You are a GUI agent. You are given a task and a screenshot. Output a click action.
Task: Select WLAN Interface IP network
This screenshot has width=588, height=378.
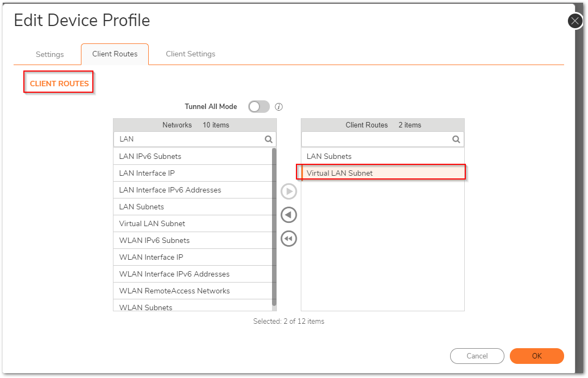pyautogui.click(x=193, y=258)
